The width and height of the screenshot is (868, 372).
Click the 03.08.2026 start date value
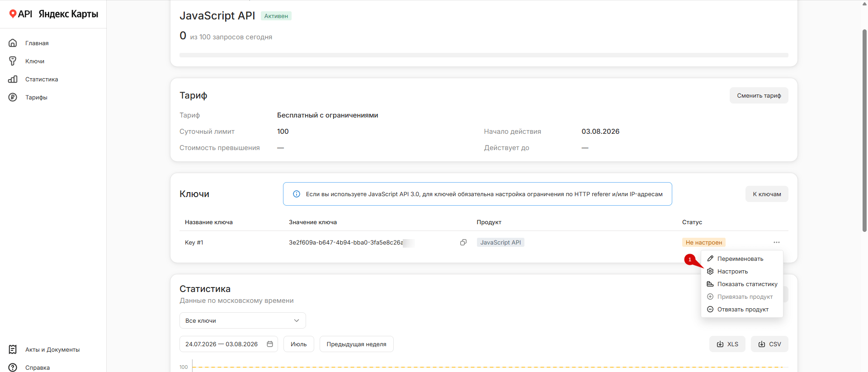600,132
